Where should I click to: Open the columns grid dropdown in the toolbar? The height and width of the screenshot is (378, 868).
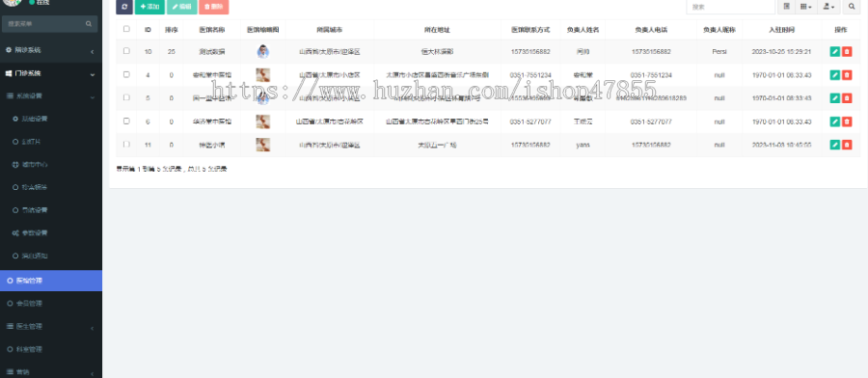[805, 7]
